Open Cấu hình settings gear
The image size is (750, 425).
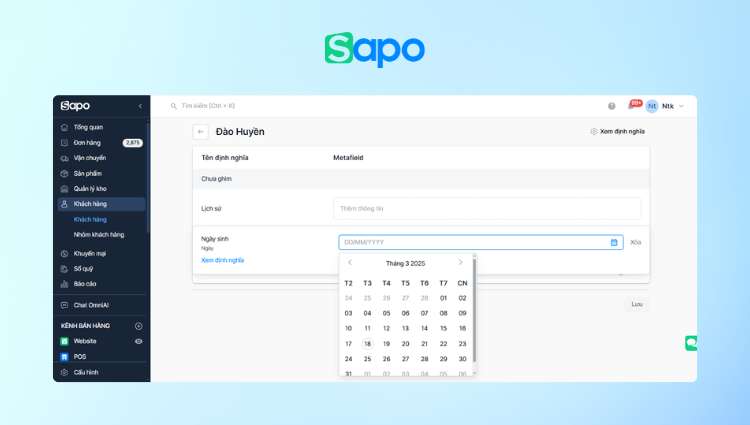coord(65,372)
